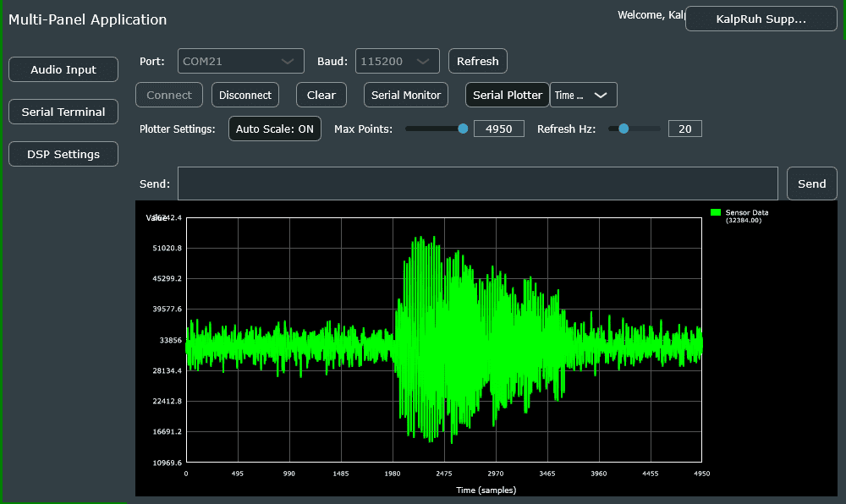The image size is (846, 504).
Task: Toggle Auto Scale: ON button
Action: click(x=275, y=129)
